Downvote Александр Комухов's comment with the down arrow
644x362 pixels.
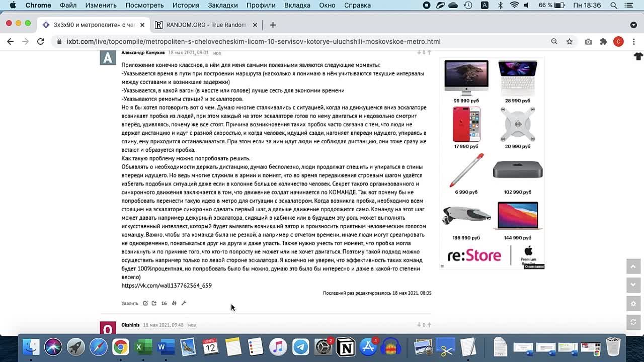click(419, 52)
